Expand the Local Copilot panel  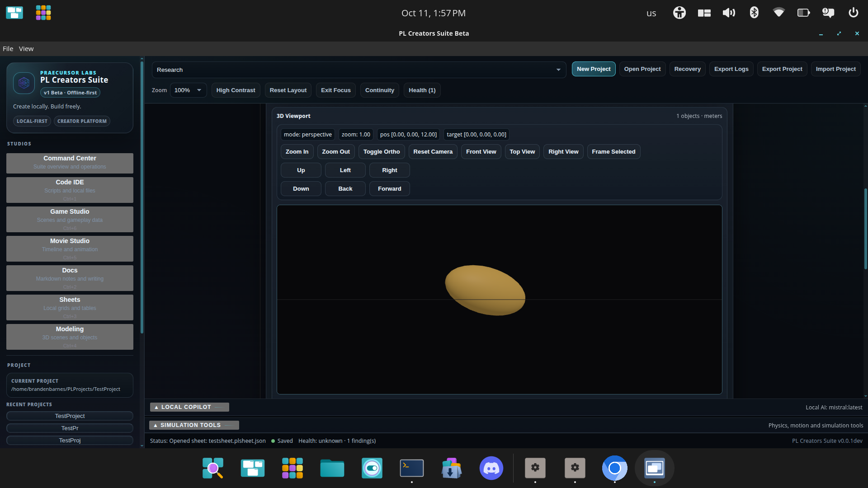point(189,407)
